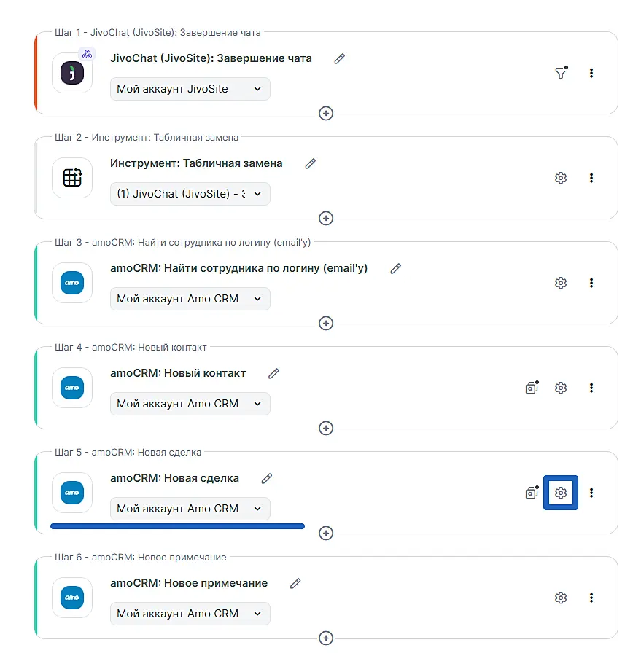Click the JivoChat app logo thumbnail
The image size is (641, 672).
coord(72,73)
